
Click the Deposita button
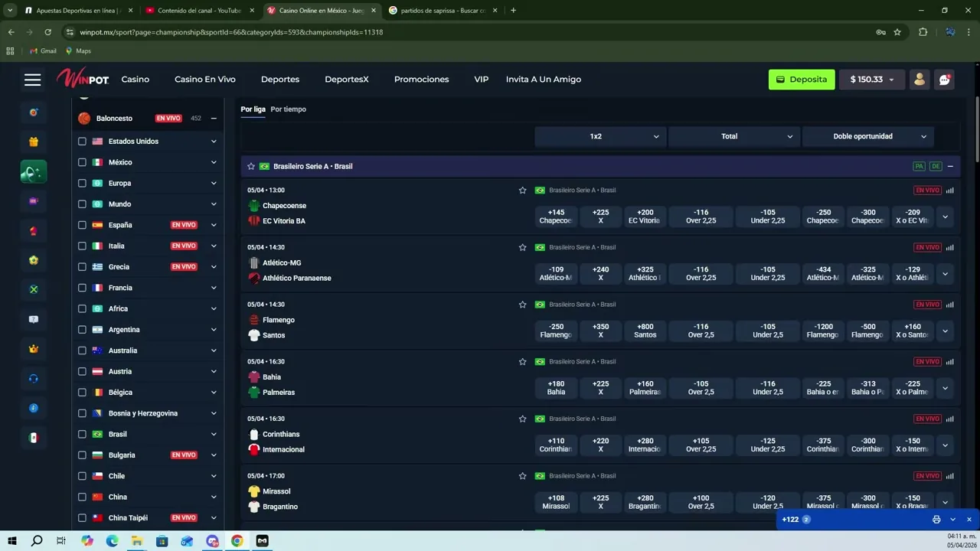click(x=802, y=80)
